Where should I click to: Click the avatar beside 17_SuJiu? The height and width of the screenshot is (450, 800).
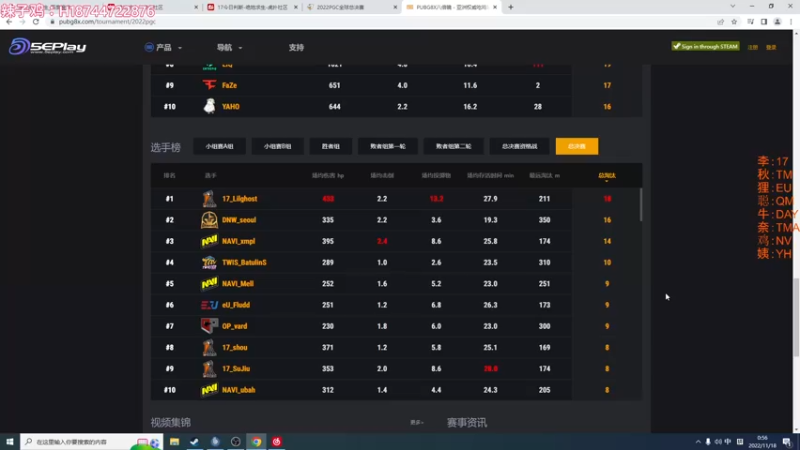click(x=209, y=368)
